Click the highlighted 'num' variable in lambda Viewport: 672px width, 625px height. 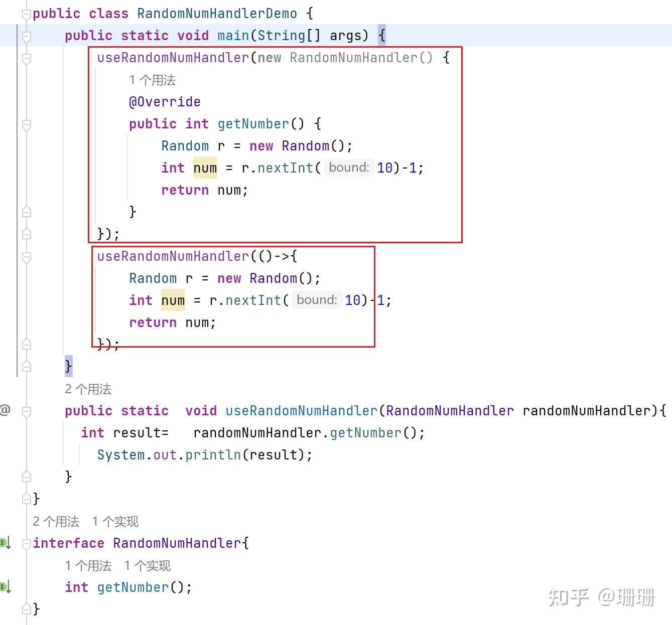tap(173, 300)
